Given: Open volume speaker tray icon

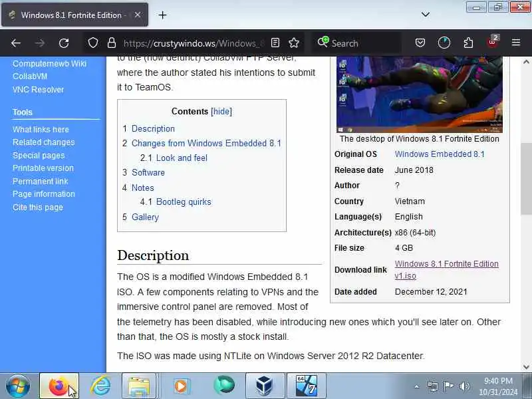Looking at the screenshot, I should (464, 386).
